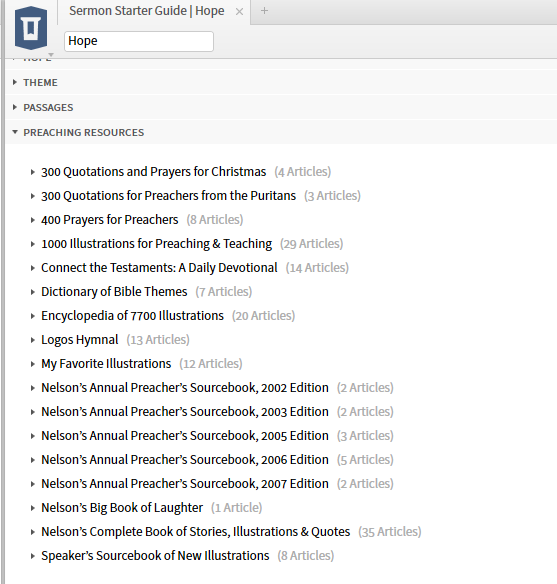The image size is (557, 584).
Task: Click the (29 Articles) count text
Action: click(311, 244)
